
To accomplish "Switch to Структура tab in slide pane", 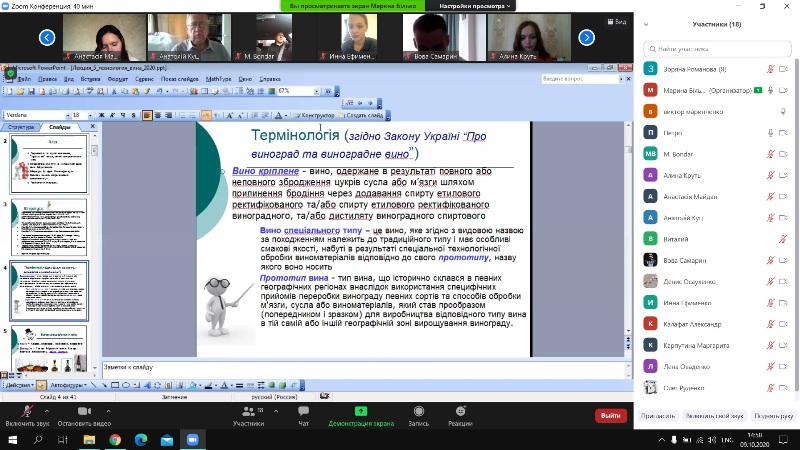I will click(x=21, y=127).
